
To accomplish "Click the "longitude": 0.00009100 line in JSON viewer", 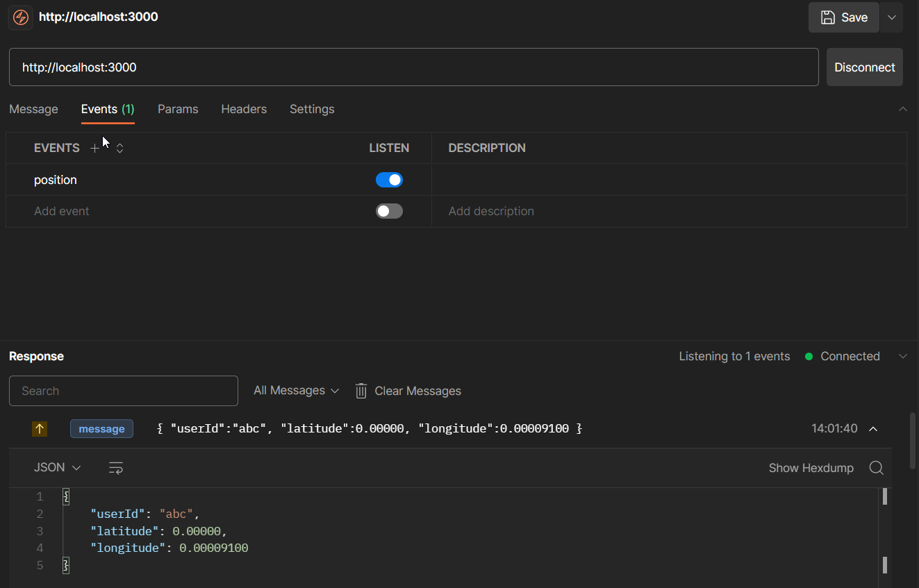I will (169, 548).
